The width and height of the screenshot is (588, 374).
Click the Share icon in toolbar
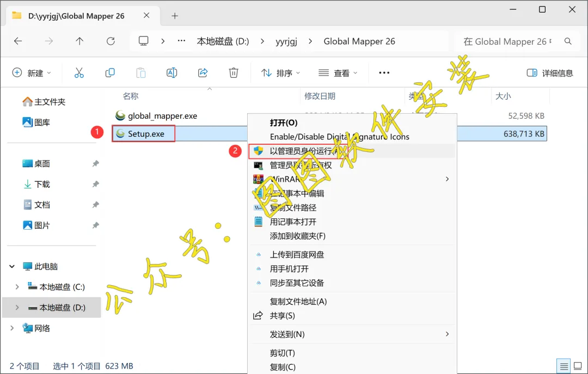(x=203, y=73)
